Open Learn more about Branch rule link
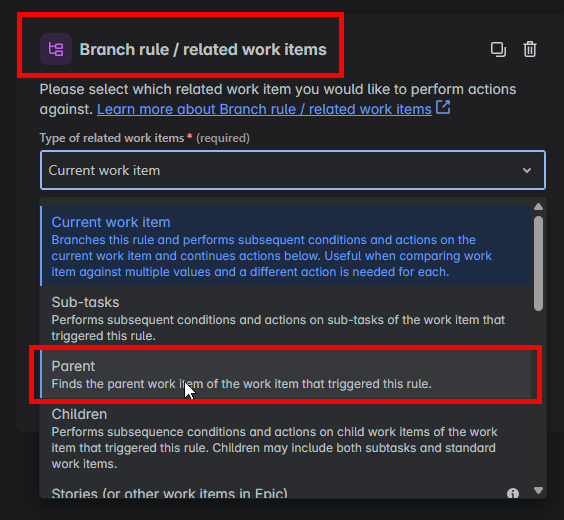 (264, 109)
